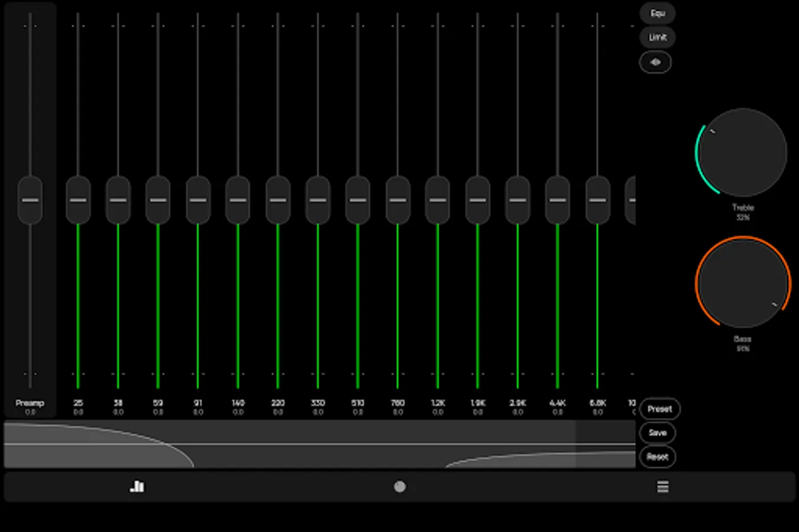Toggle spectrum visibility with the eye button
Viewport: 799px width, 532px height.
(655, 62)
